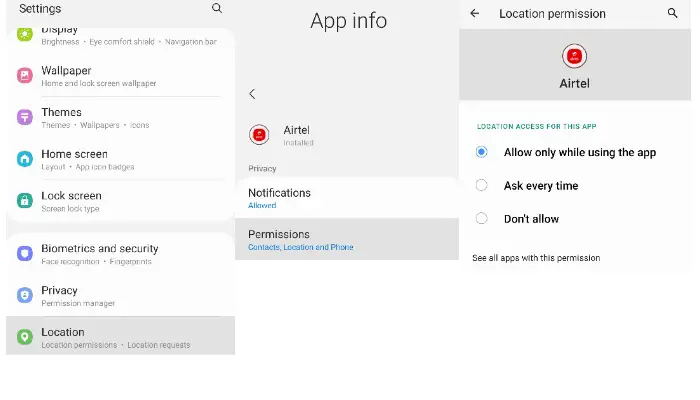
Task: Tap the Settings search magnifier icon
Action: (217, 8)
